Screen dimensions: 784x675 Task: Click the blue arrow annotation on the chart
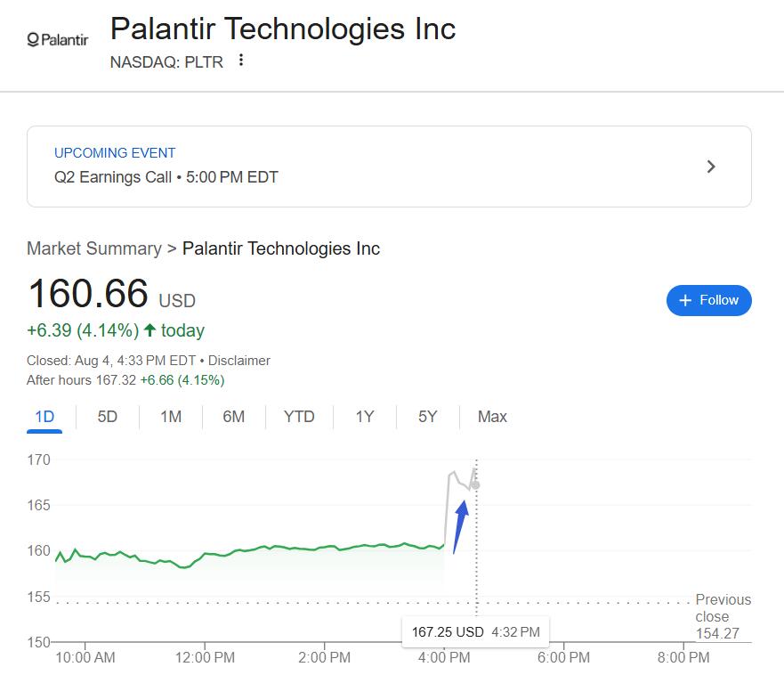(461, 527)
